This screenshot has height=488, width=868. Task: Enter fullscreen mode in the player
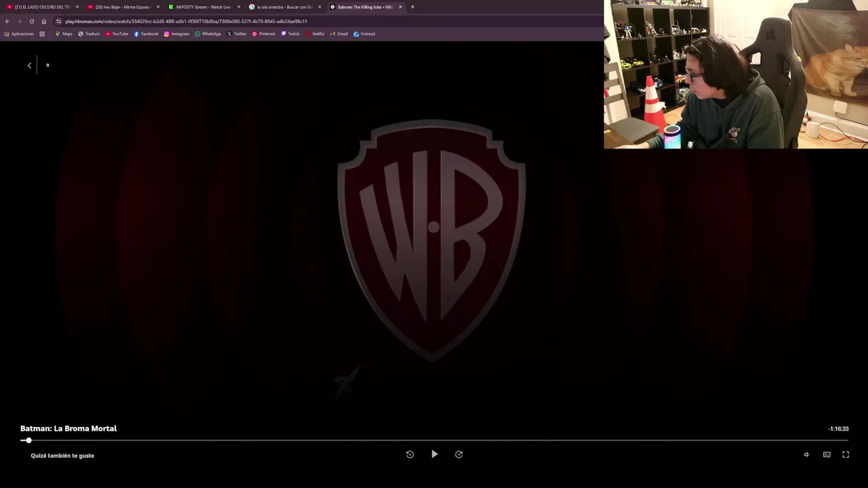[x=846, y=455]
